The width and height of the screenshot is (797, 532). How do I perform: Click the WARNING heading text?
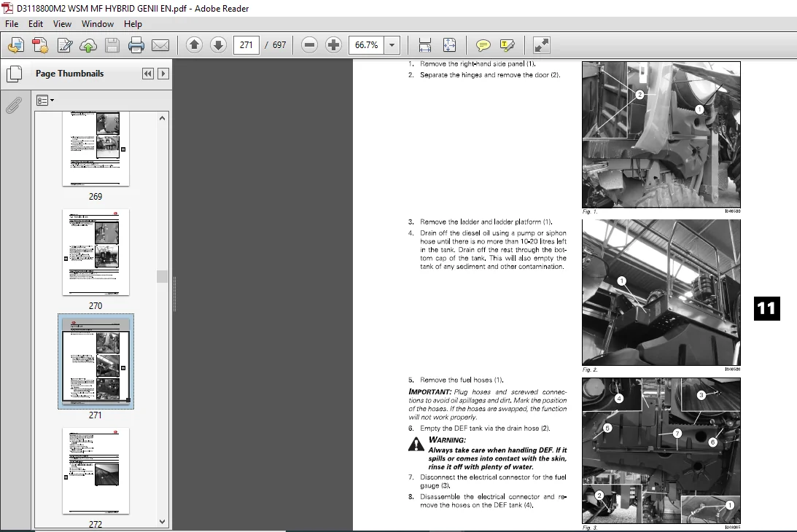click(447, 440)
